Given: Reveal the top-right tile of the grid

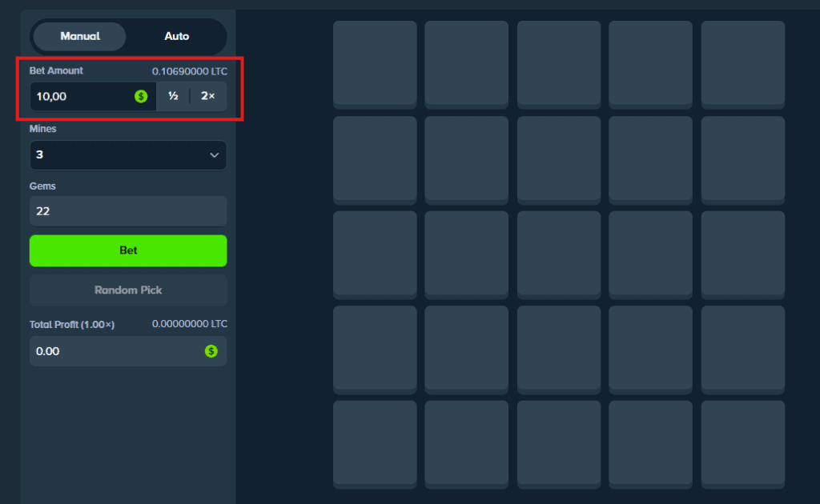Looking at the screenshot, I should 742,64.
